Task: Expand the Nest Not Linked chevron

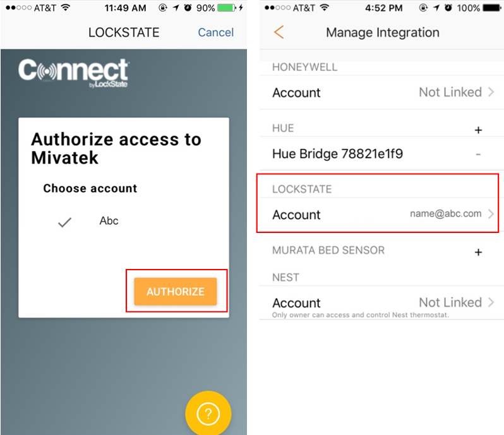Action: pyautogui.click(x=491, y=302)
